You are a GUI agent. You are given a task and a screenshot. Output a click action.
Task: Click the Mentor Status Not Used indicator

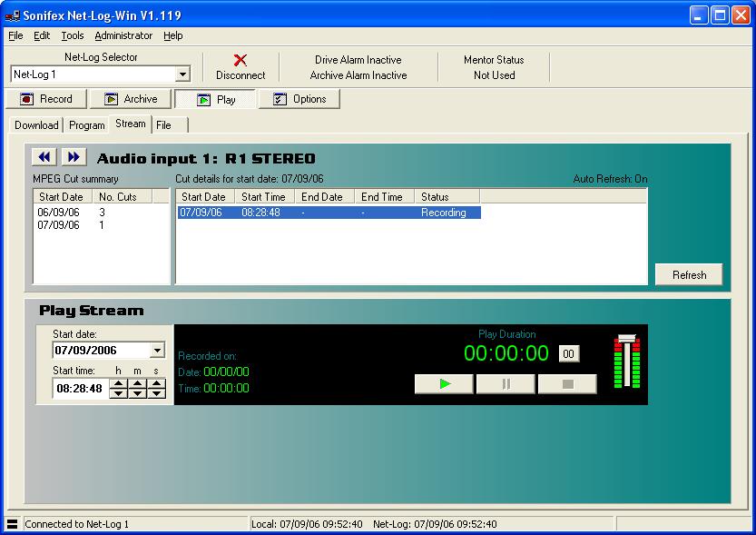(x=494, y=67)
